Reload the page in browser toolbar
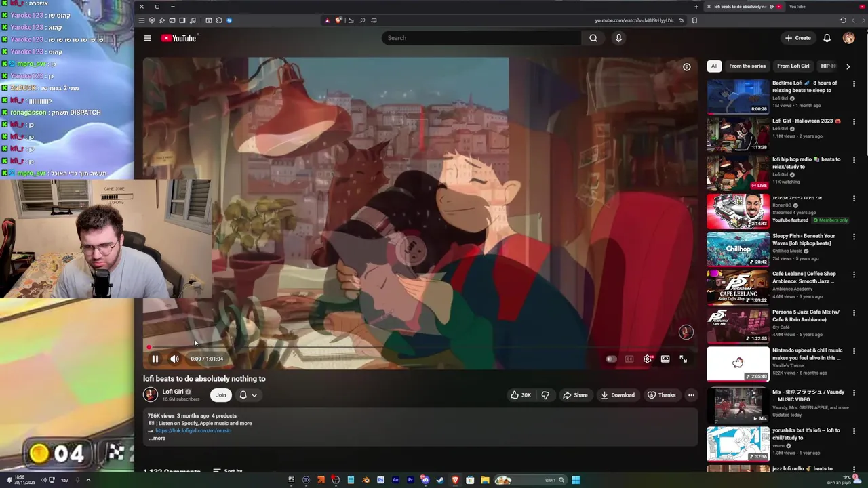 point(843,20)
